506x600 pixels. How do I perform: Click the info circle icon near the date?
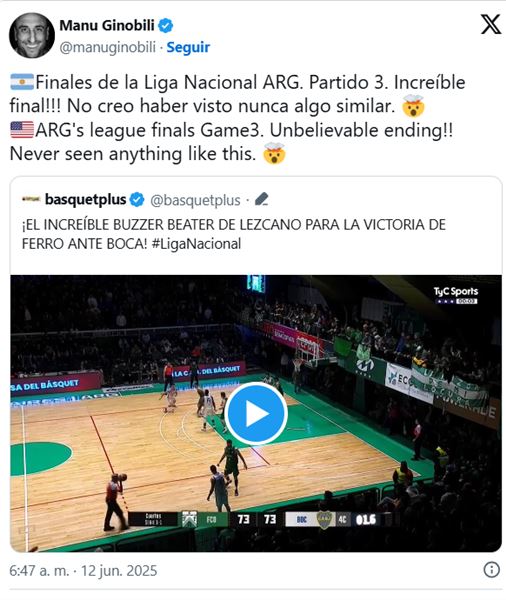491,569
